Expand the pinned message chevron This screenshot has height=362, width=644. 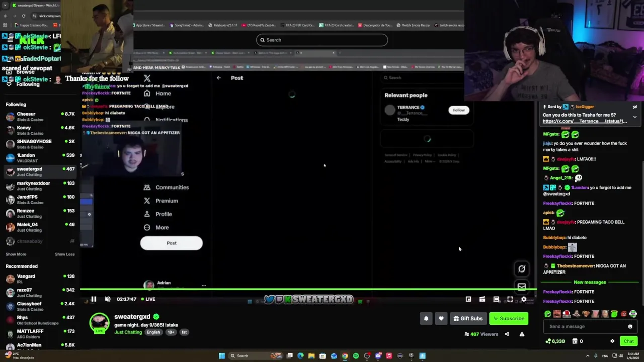pyautogui.click(x=635, y=117)
